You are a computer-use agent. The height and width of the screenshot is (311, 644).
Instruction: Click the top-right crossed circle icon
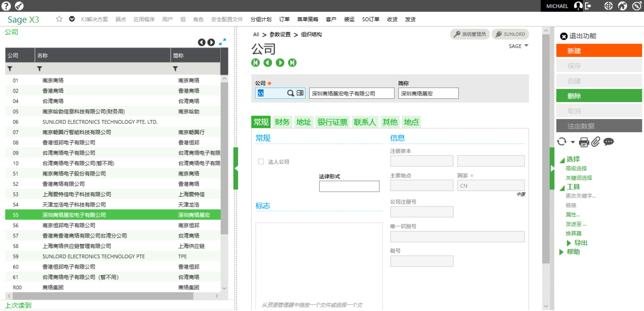(637, 6)
